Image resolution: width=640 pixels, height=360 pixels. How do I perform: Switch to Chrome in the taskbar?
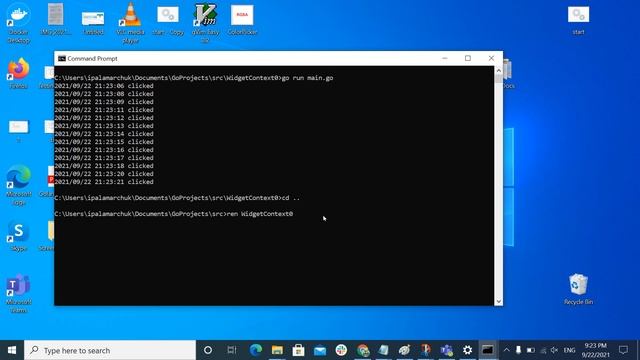coord(362,350)
